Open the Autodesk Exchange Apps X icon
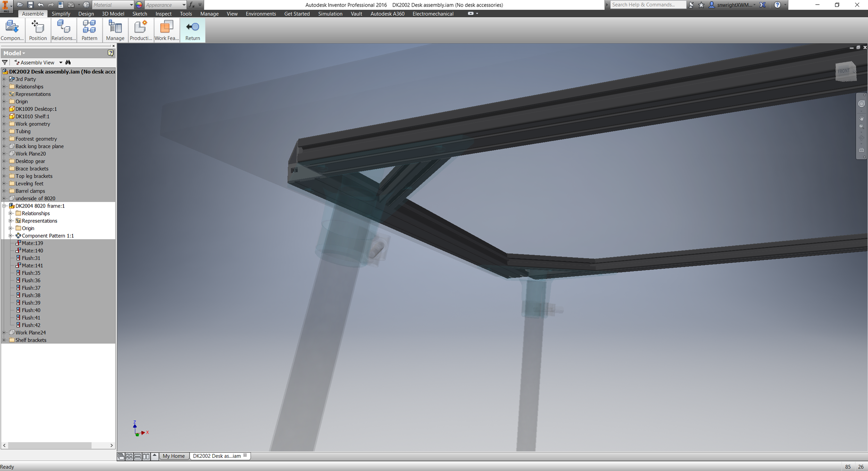The width and height of the screenshot is (868, 471). point(762,5)
